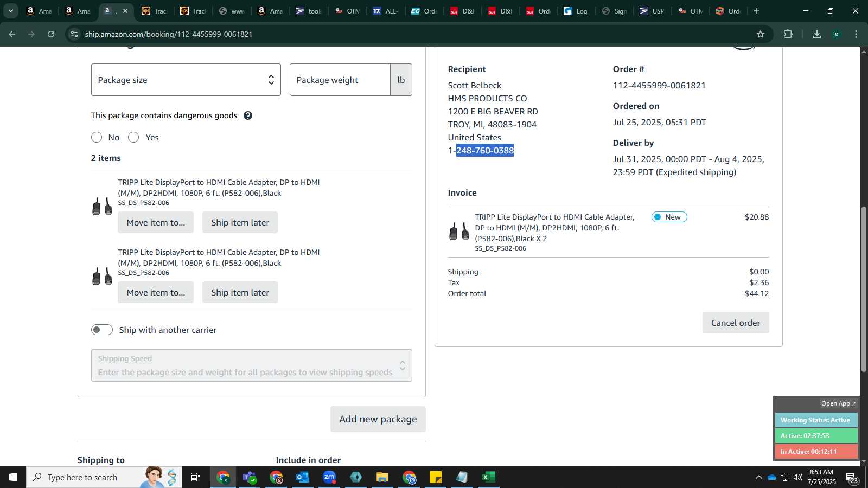Click the volume speaker tray icon
Image resolution: width=868 pixels, height=488 pixels.
pos(798,477)
